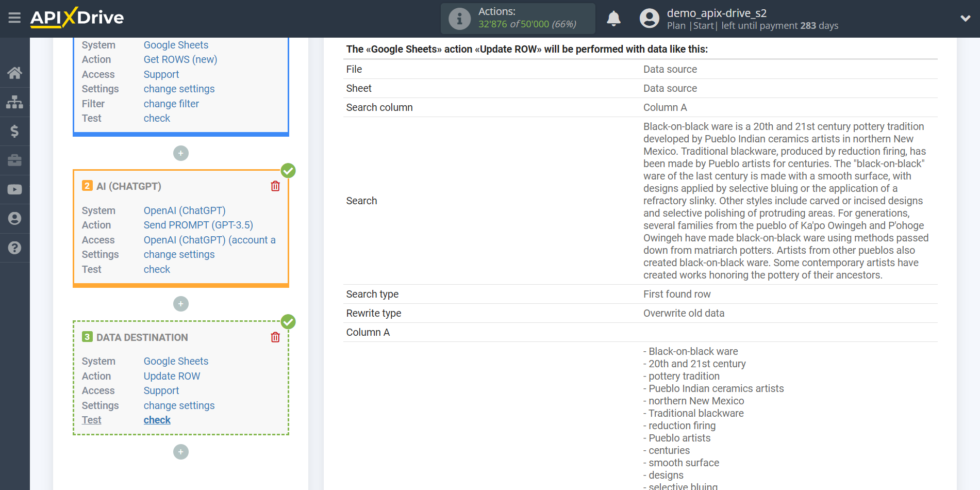Go to Home in the sidebar

(14, 73)
